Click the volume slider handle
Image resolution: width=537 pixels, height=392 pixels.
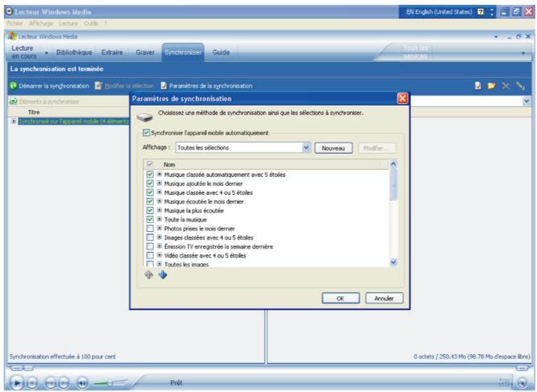click(110, 383)
